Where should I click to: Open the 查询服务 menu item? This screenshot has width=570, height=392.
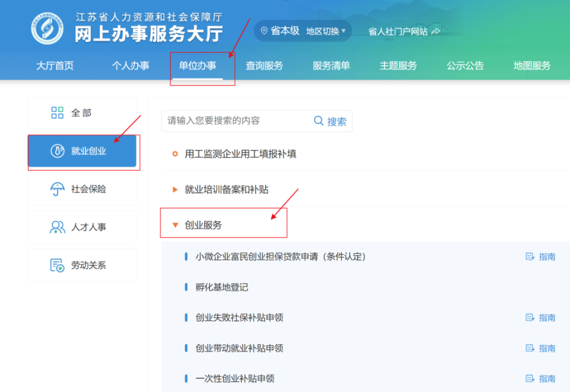click(x=264, y=66)
